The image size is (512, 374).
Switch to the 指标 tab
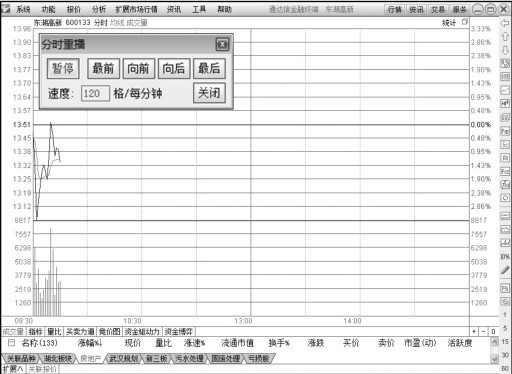[35, 332]
